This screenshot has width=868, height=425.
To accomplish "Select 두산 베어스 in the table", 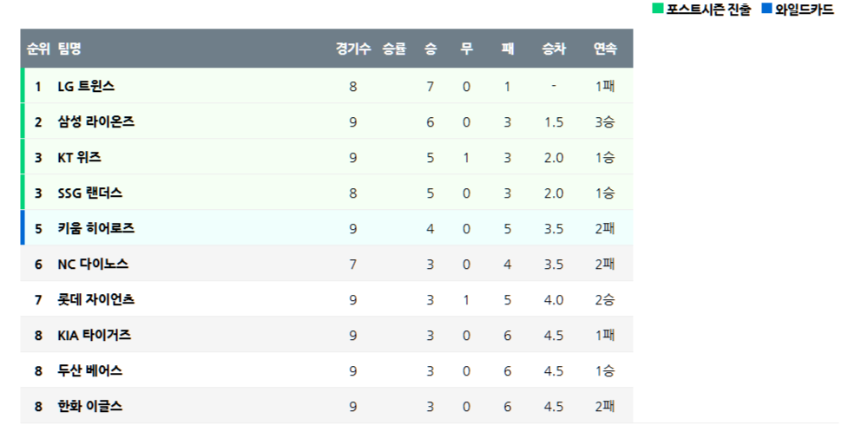I will (89, 371).
